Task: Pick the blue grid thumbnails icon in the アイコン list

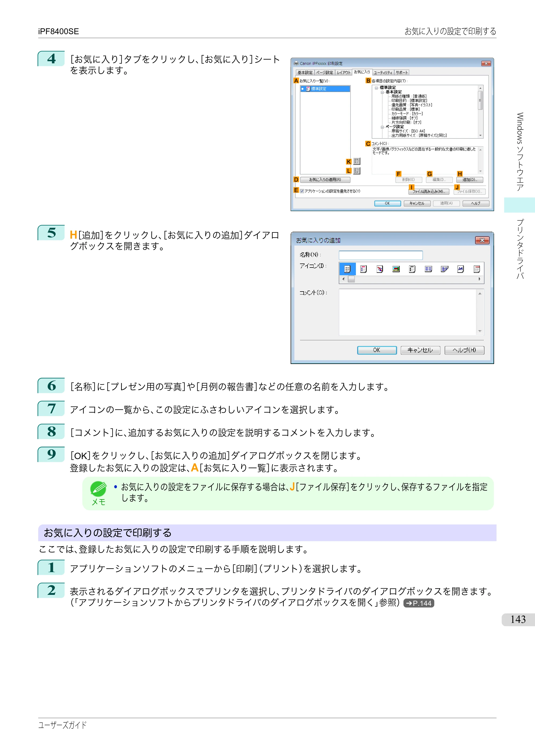Action: point(428,269)
